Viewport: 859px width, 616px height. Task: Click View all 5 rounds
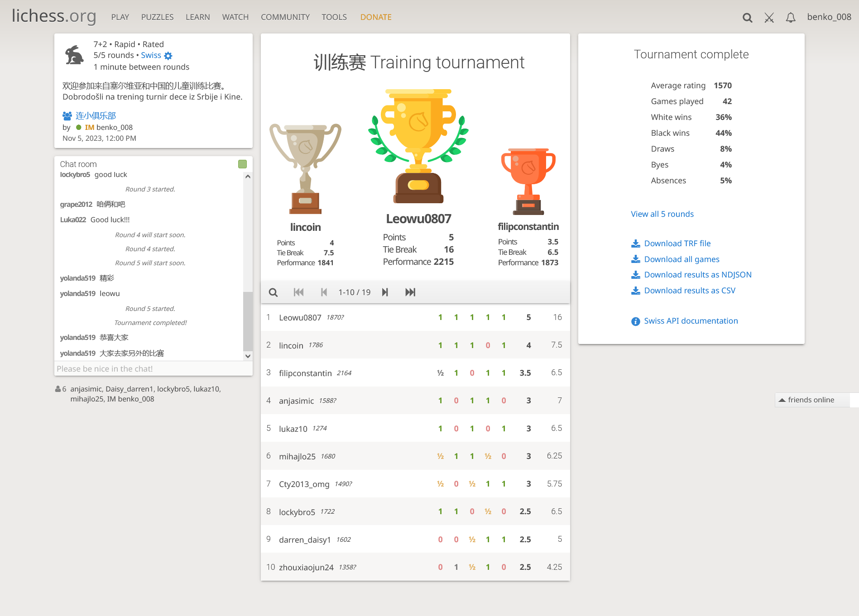tap(662, 214)
